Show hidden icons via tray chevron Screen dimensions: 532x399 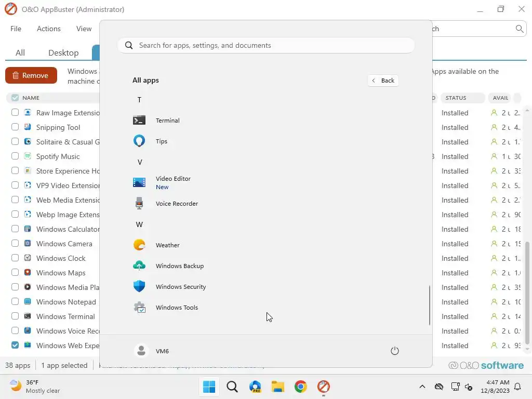(422, 387)
